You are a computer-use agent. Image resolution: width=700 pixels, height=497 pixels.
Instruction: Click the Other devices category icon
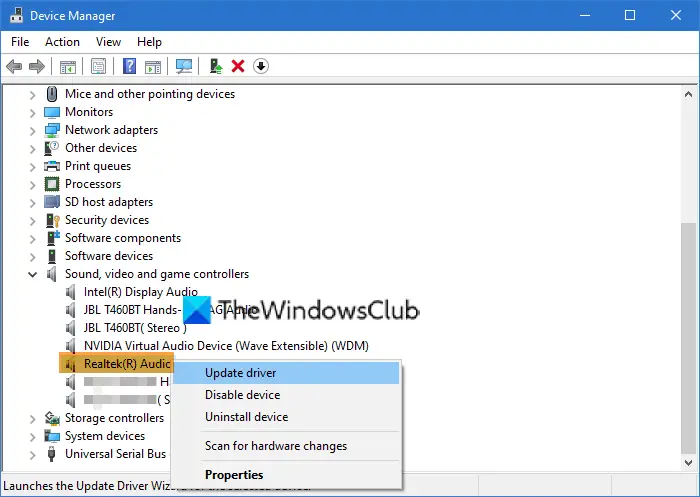pyautogui.click(x=52, y=148)
